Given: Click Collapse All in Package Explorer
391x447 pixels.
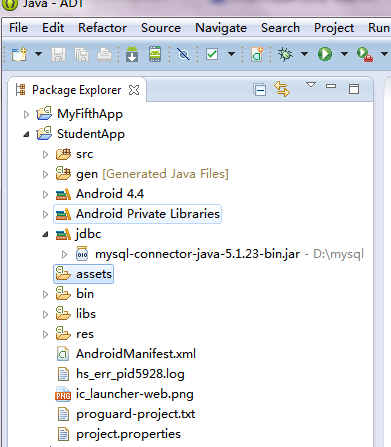Looking at the screenshot, I should click(259, 90).
